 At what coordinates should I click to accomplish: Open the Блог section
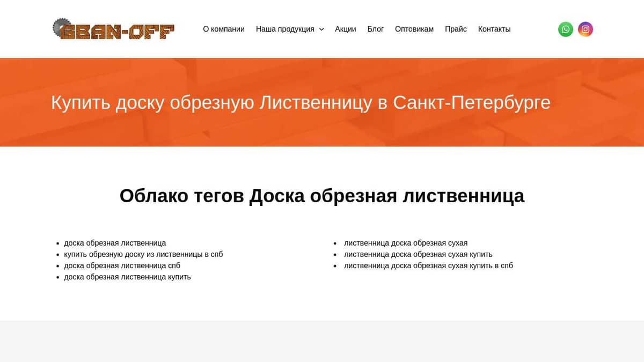click(x=376, y=29)
